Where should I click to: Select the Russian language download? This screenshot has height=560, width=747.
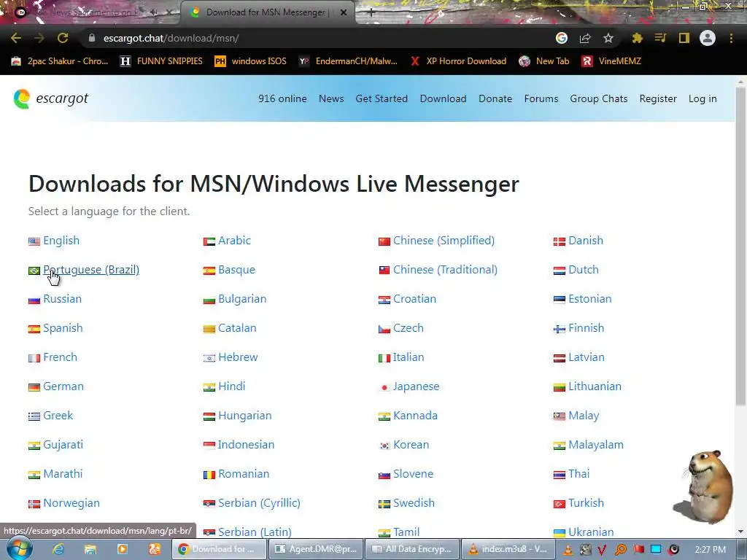pos(63,298)
